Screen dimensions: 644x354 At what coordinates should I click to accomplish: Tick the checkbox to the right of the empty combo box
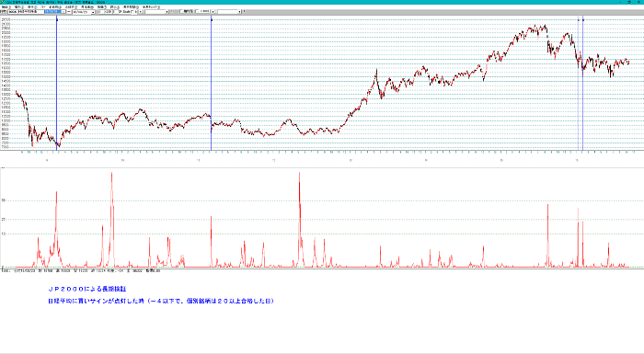[181, 12]
